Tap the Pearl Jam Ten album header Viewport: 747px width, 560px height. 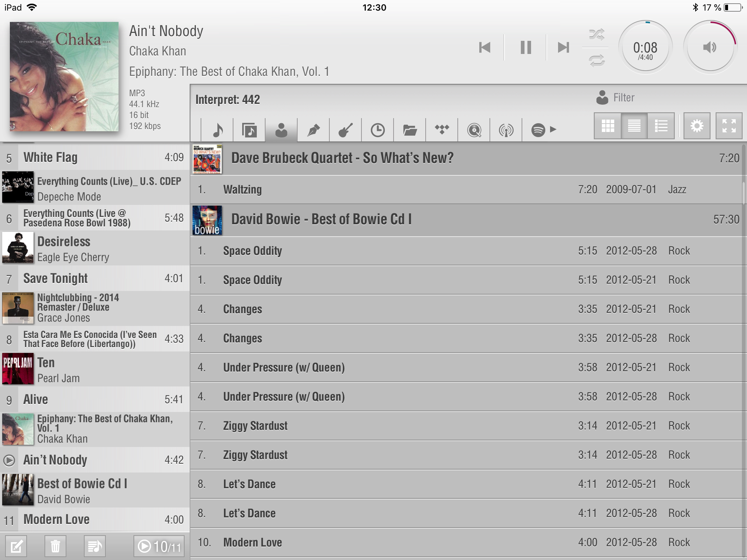point(95,369)
